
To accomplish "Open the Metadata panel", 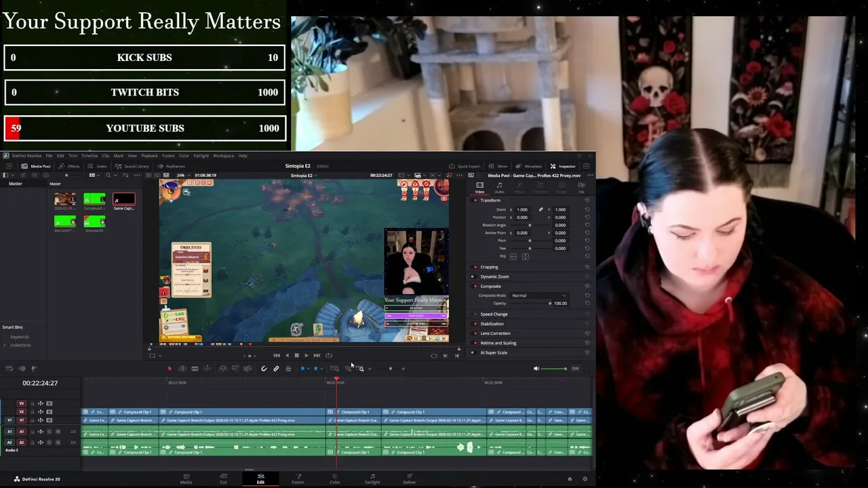I will [529, 166].
